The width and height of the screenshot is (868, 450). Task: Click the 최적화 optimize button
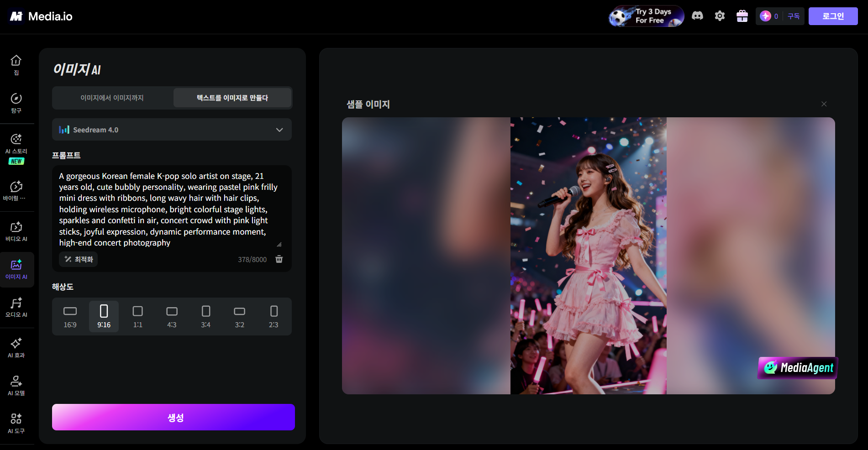[x=79, y=259]
